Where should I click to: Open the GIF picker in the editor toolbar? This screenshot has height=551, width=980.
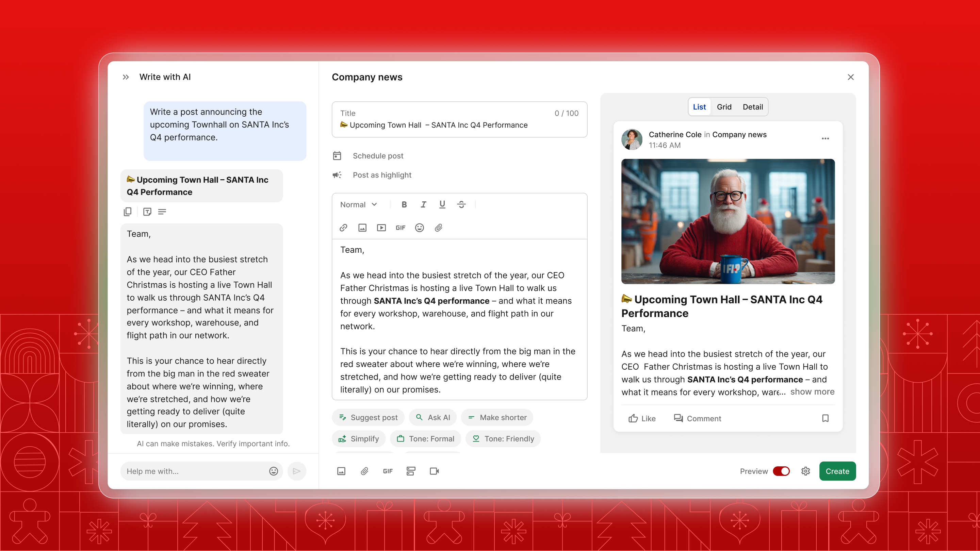pos(400,228)
